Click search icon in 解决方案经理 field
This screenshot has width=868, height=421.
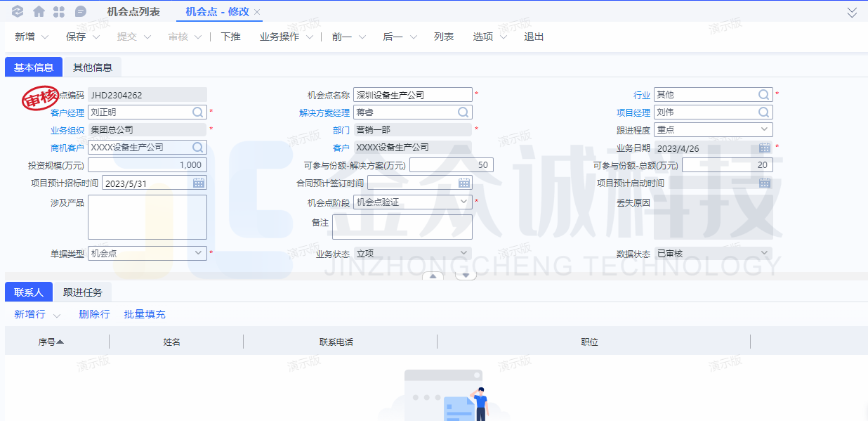point(463,112)
